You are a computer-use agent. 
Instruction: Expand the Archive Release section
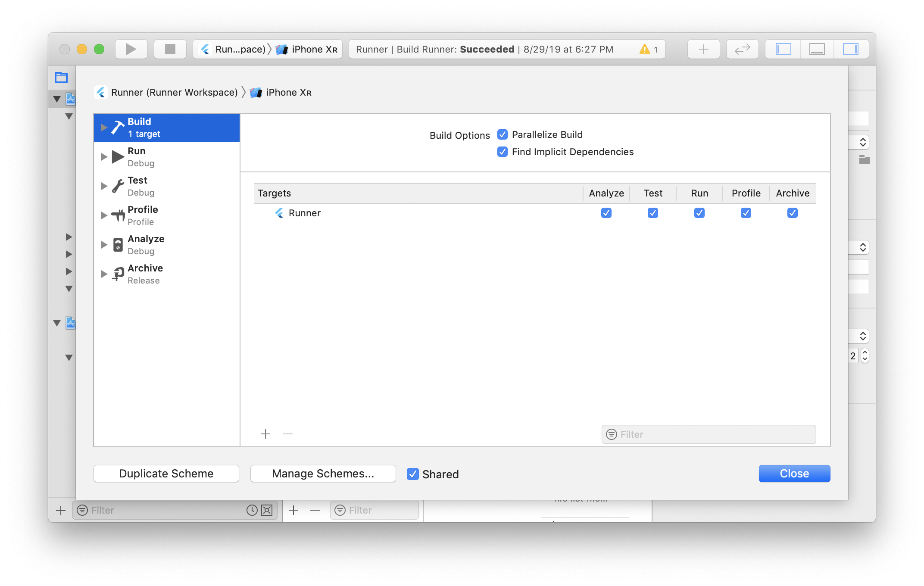pos(104,274)
